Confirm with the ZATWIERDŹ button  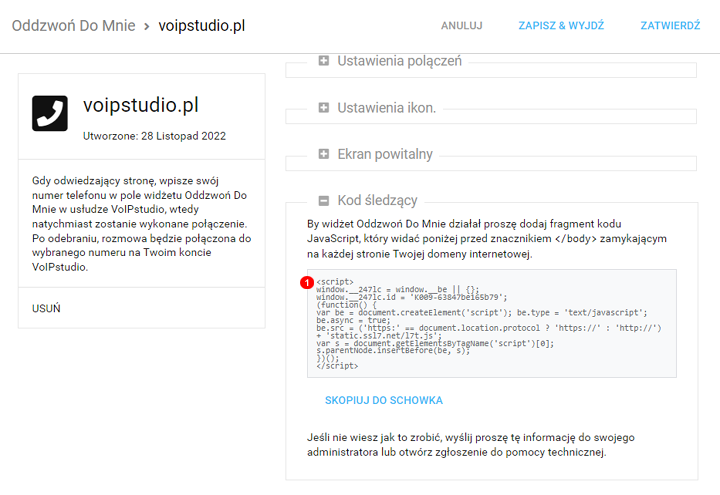point(670,26)
